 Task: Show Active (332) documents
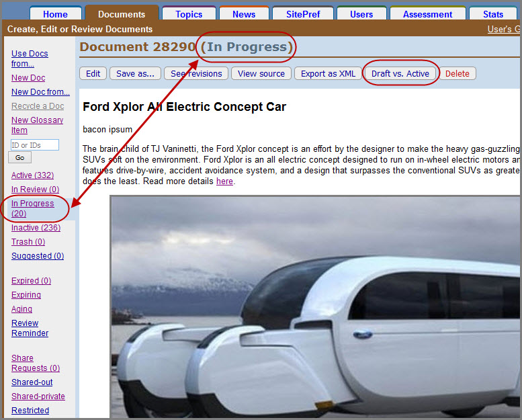33,175
